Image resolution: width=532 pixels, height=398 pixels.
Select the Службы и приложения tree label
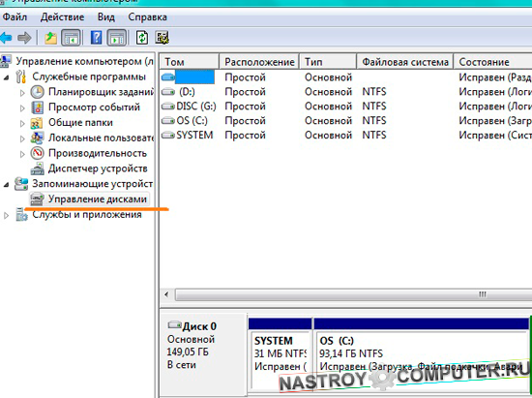tap(87, 215)
